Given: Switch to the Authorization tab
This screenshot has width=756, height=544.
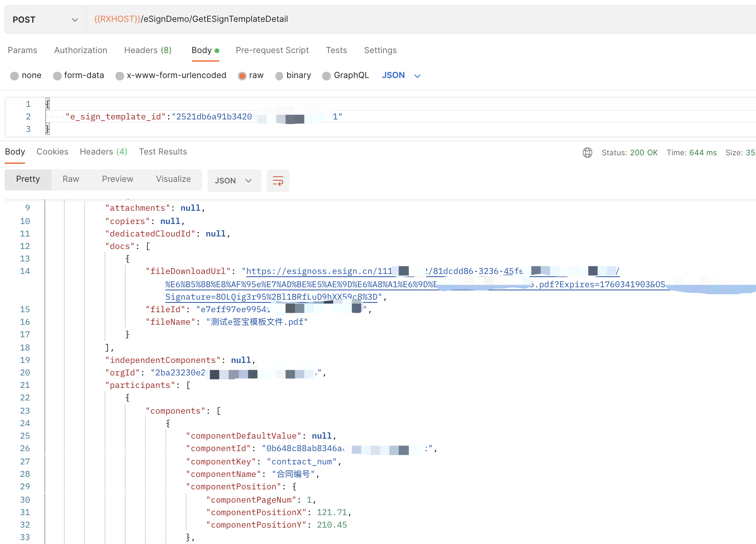Looking at the screenshot, I should pyautogui.click(x=80, y=50).
